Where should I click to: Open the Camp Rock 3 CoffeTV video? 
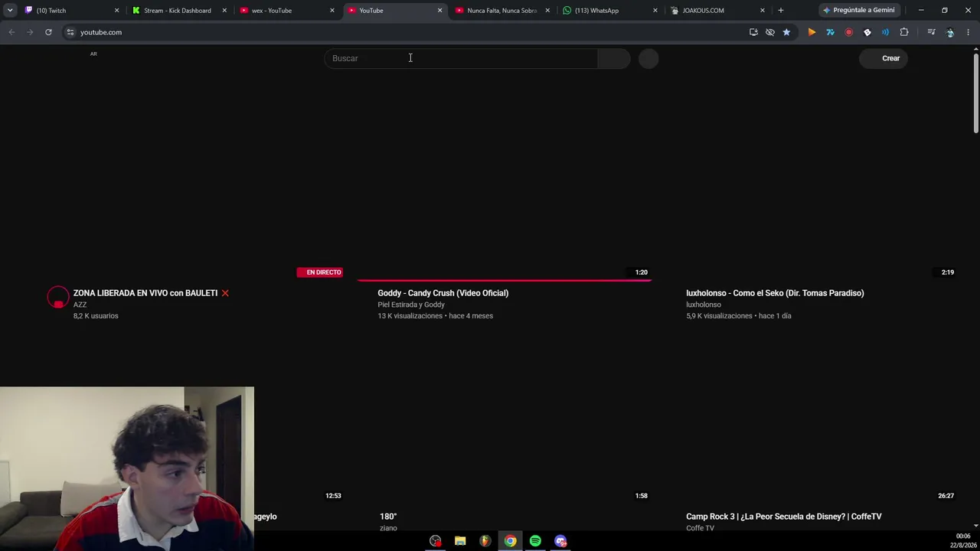tap(784, 517)
